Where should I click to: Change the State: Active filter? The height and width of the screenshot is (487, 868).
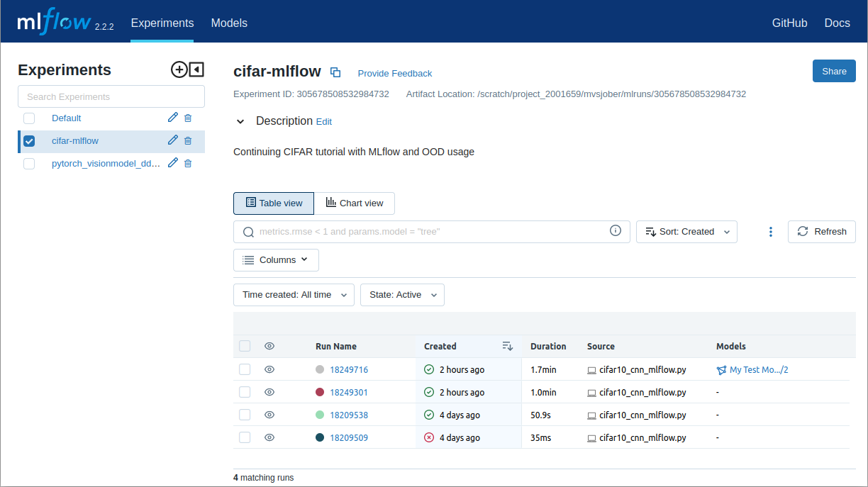(x=402, y=294)
